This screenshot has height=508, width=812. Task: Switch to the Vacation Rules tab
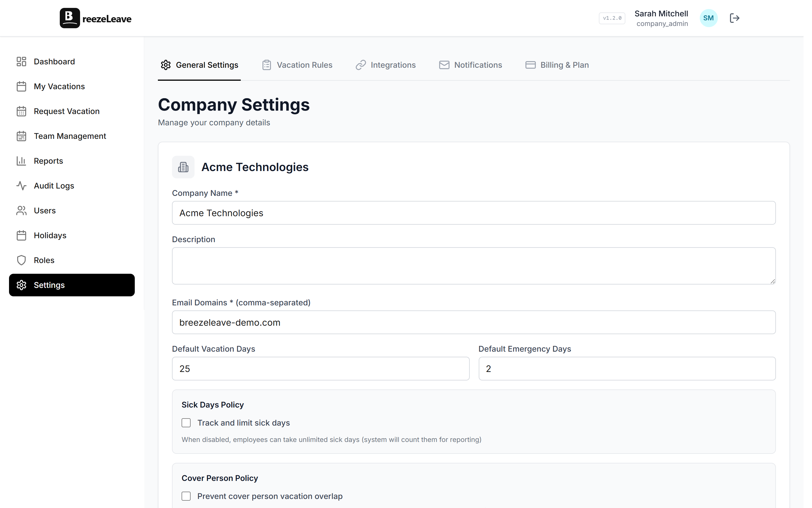point(297,65)
